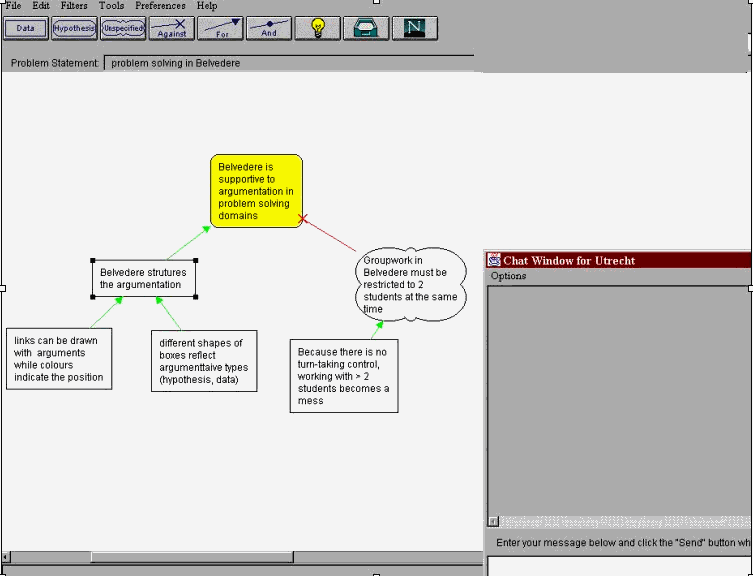Select the Unspecified node tool
This screenshot has width=753, height=576.
pyautogui.click(x=123, y=28)
